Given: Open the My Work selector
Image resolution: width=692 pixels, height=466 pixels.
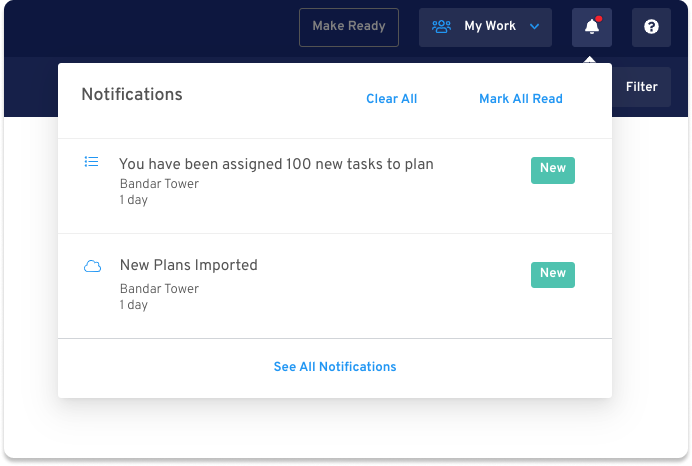Looking at the screenshot, I should point(485,27).
